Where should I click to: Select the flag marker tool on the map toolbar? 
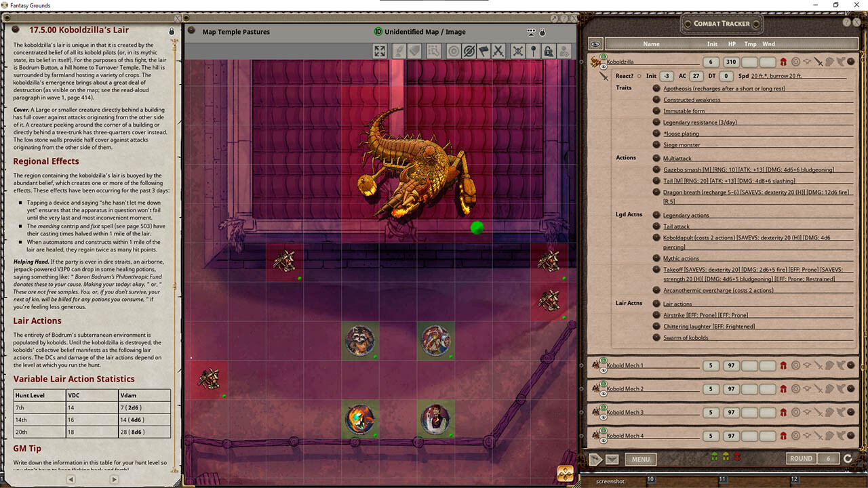click(x=484, y=51)
